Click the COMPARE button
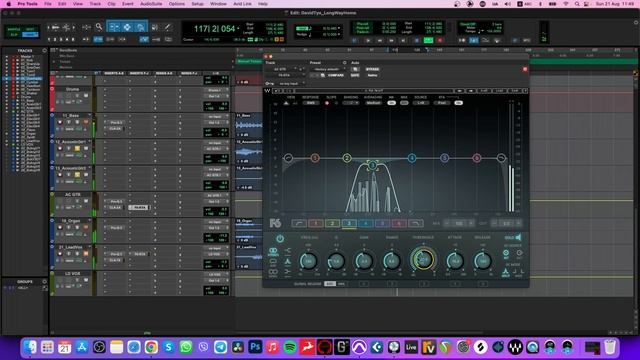 (x=336, y=76)
